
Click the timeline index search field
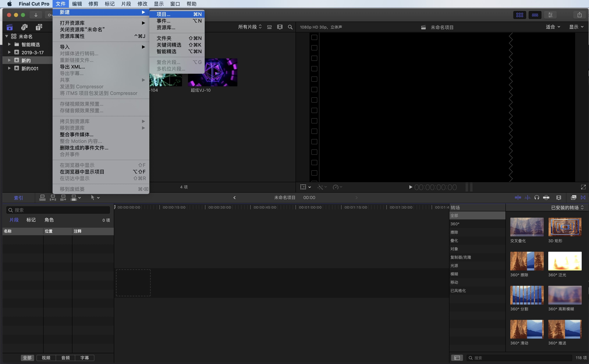58,210
